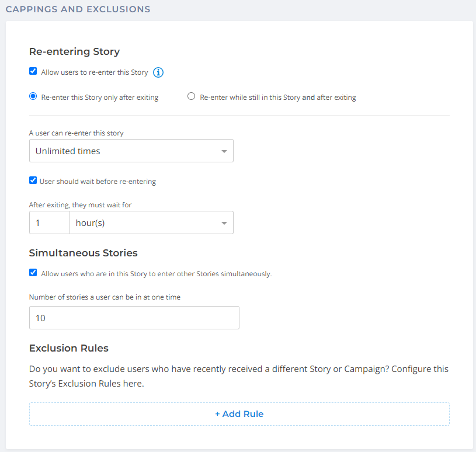Click the info icon beside re-enter Story

(x=158, y=72)
